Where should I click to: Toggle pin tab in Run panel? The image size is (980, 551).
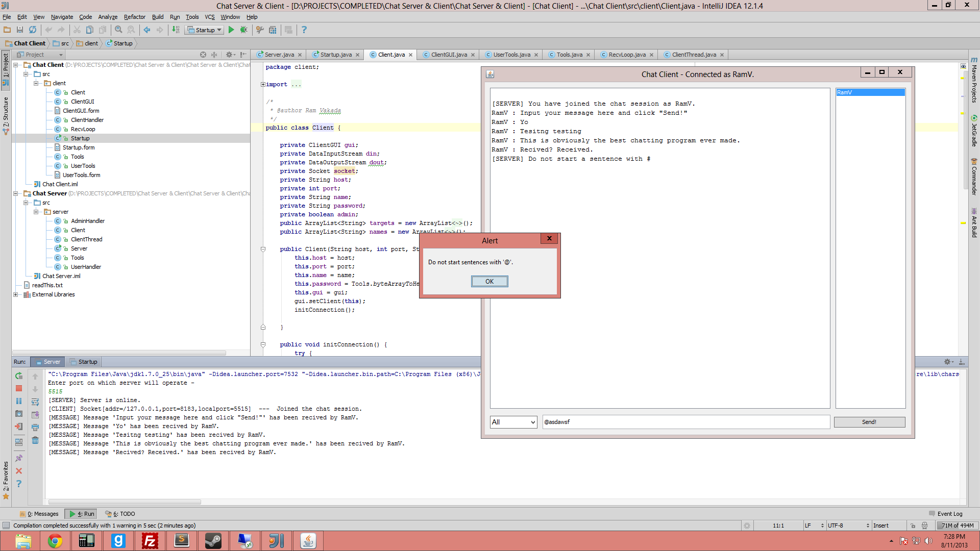click(19, 458)
